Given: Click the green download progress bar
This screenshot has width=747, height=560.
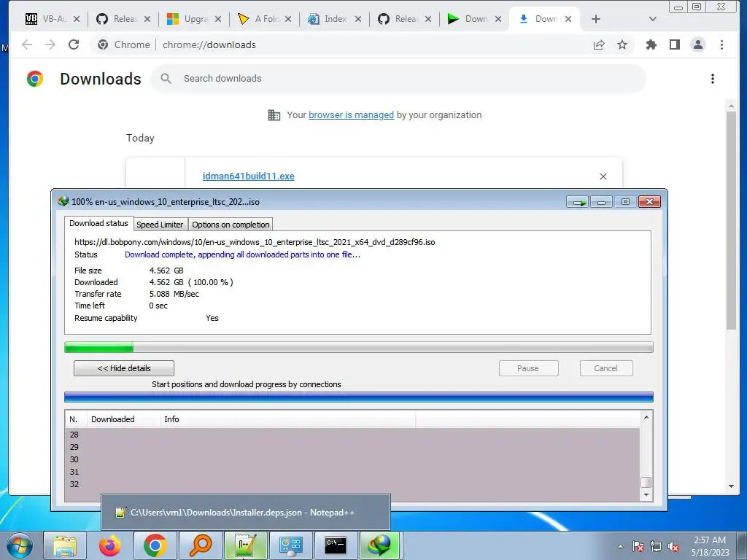Looking at the screenshot, I should [x=359, y=347].
